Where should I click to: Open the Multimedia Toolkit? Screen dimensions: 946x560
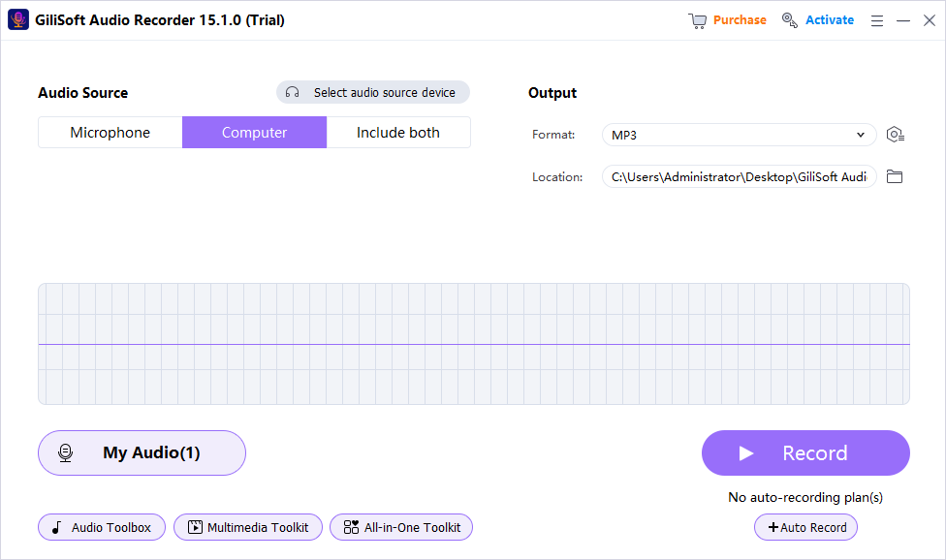(248, 527)
